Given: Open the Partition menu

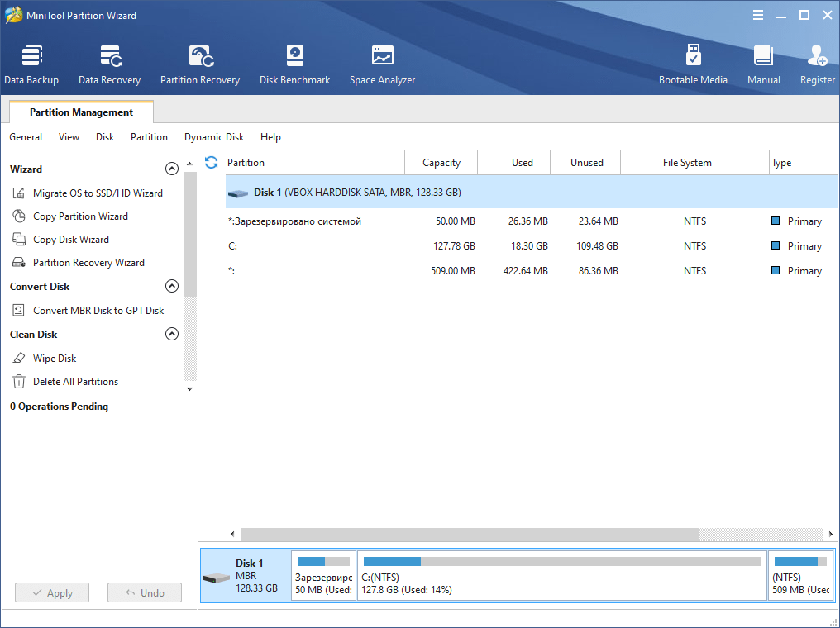Looking at the screenshot, I should (149, 137).
